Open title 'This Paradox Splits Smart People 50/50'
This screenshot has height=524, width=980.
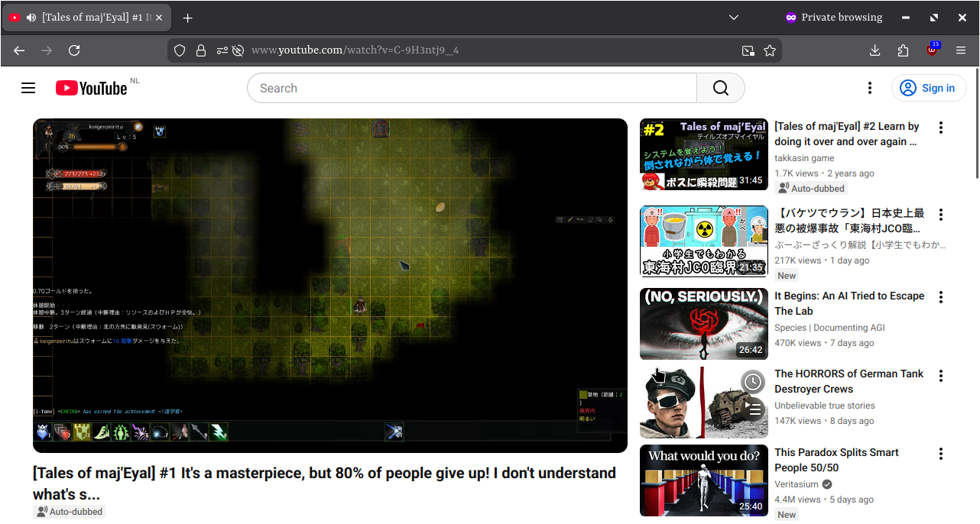coord(836,460)
